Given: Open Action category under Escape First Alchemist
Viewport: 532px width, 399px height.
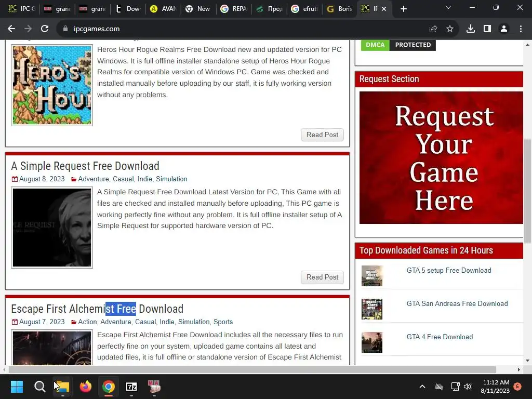Looking at the screenshot, I should point(87,322).
